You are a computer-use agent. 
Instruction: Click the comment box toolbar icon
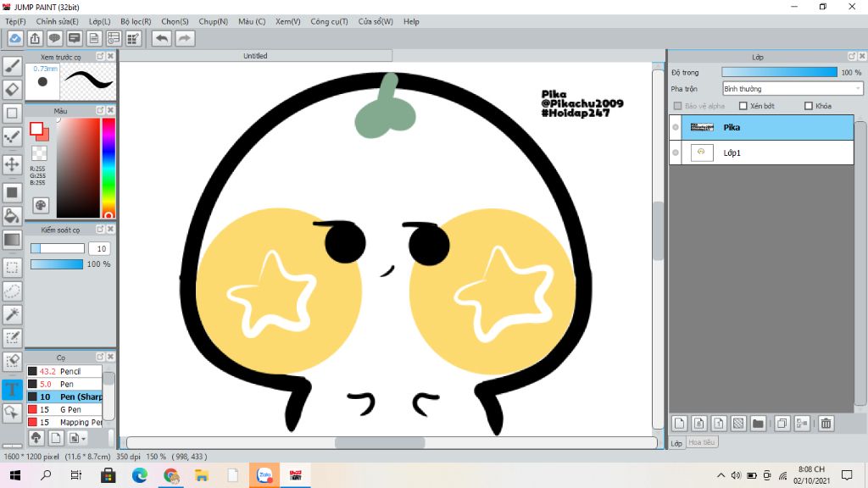coord(75,38)
